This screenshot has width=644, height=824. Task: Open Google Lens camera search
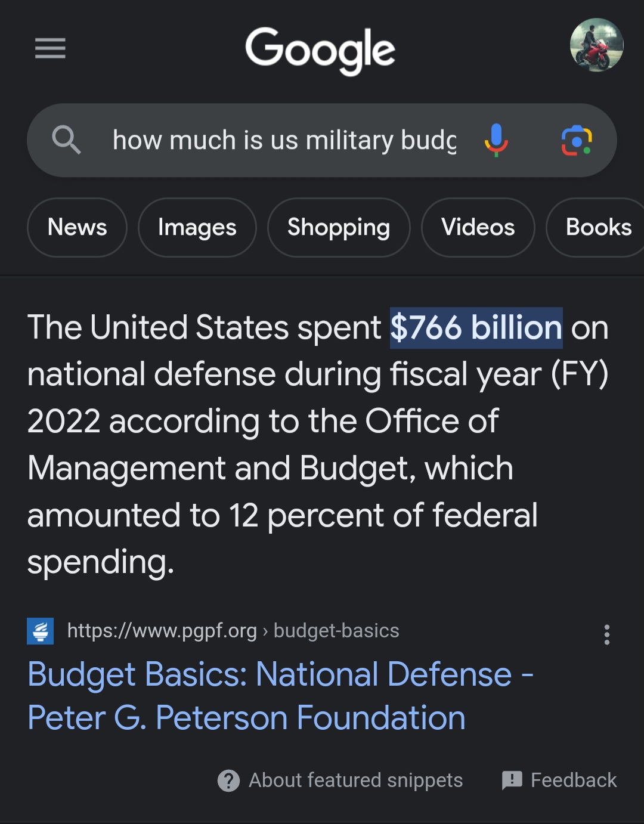click(x=577, y=140)
